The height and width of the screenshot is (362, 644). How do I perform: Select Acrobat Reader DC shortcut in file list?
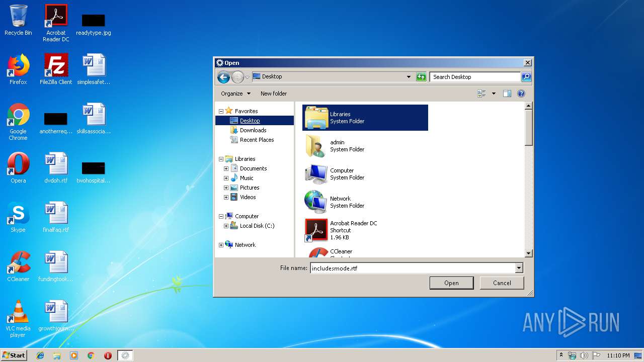point(365,230)
